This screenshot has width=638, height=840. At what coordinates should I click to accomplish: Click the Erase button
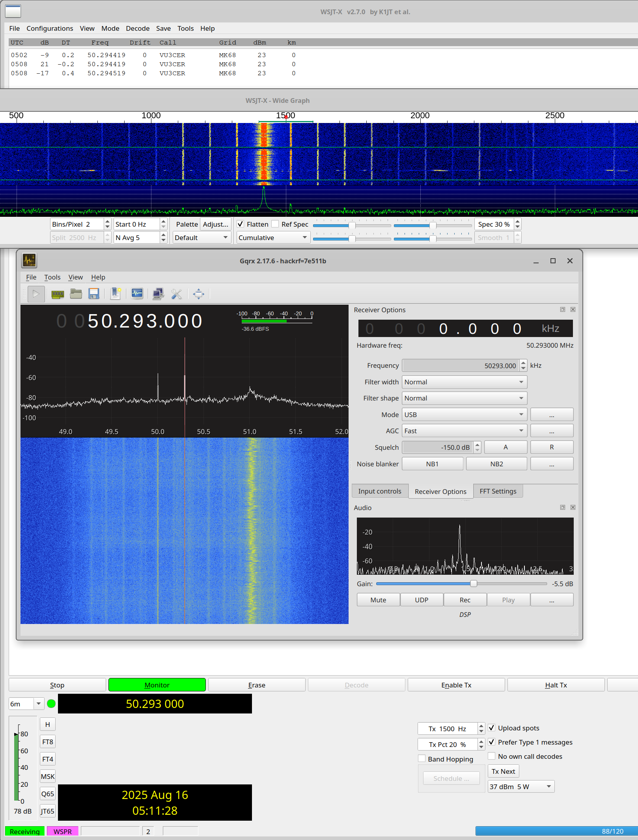pos(257,685)
